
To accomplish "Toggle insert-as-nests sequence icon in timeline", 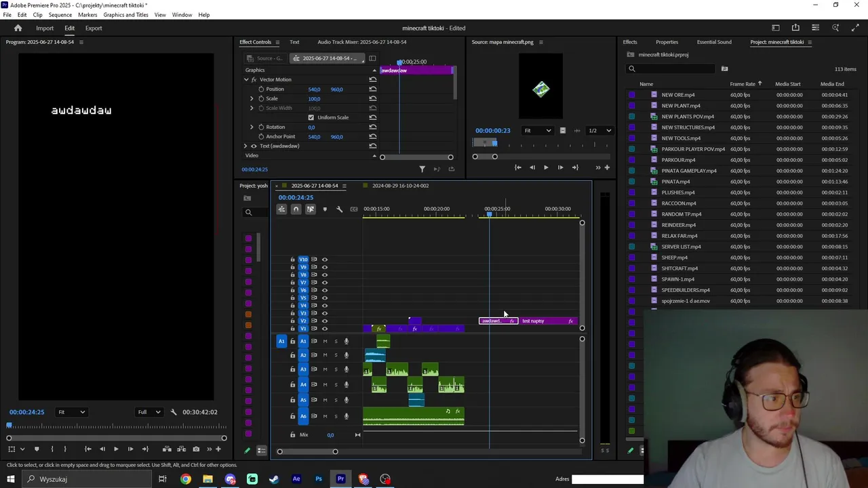I will point(281,209).
